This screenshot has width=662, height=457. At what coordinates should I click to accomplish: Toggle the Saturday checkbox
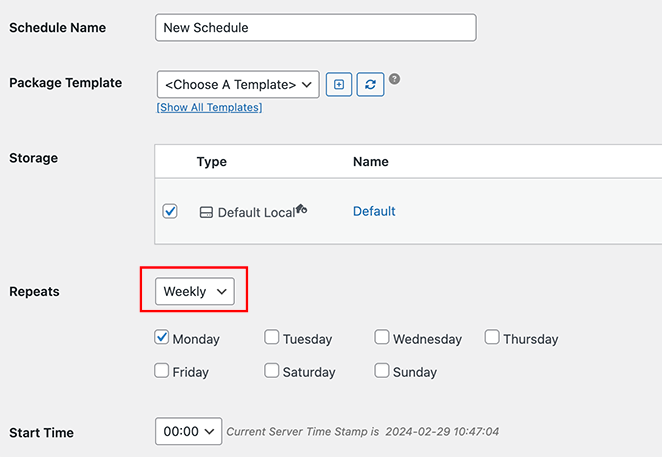pos(272,371)
